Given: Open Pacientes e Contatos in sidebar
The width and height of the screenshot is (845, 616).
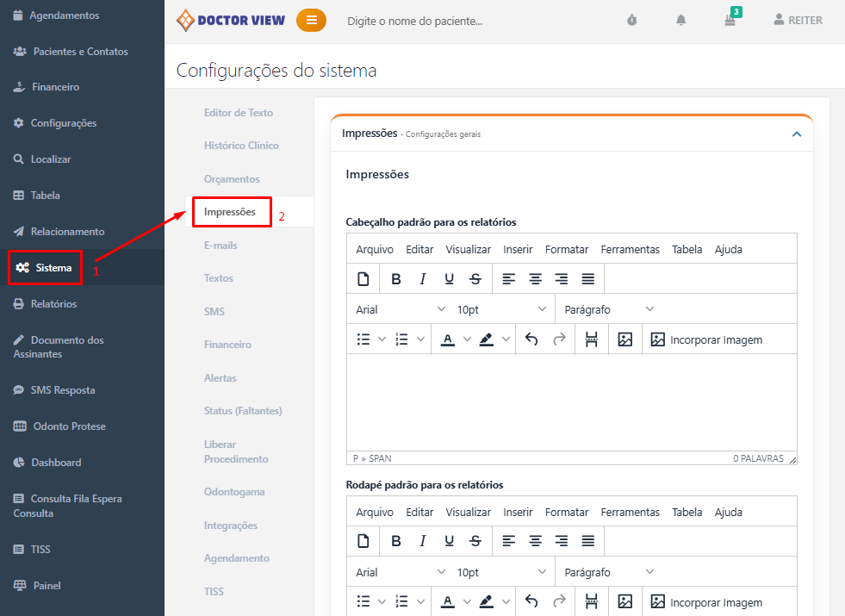Looking at the screenshot, I should [80, 52].
